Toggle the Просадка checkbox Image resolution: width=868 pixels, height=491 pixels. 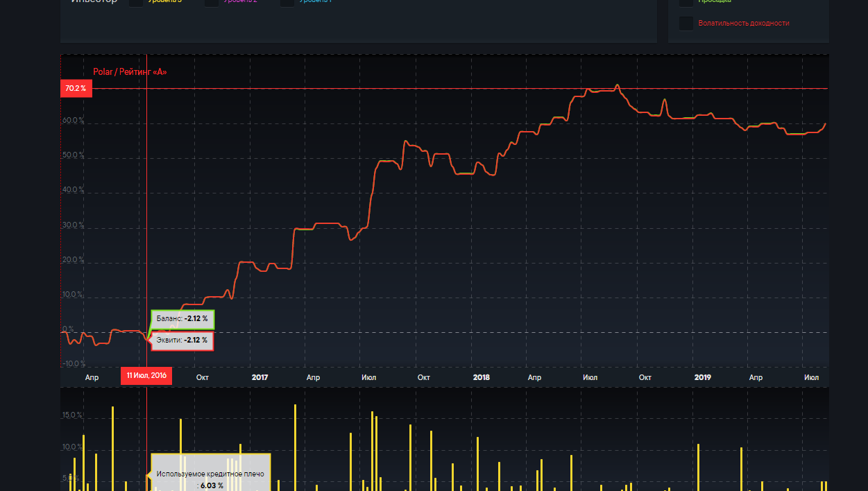click(686, 2)
